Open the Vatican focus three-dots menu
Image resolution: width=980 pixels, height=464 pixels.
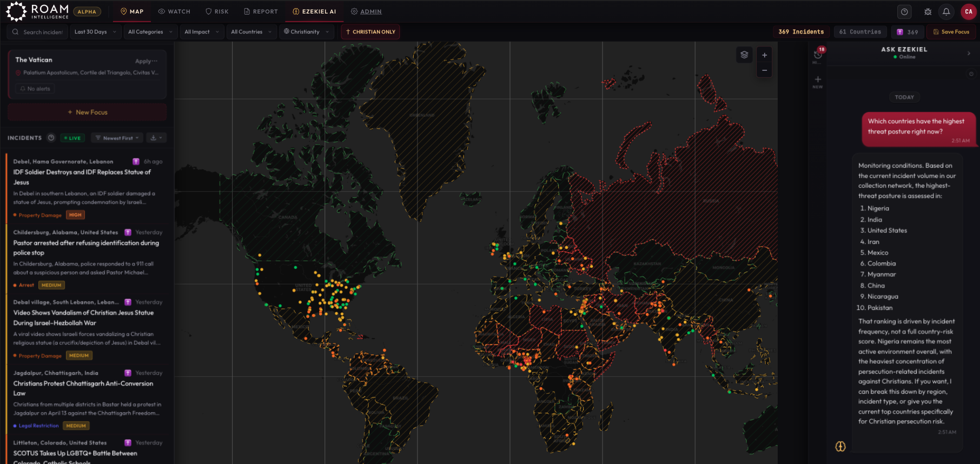pos(155,61)
